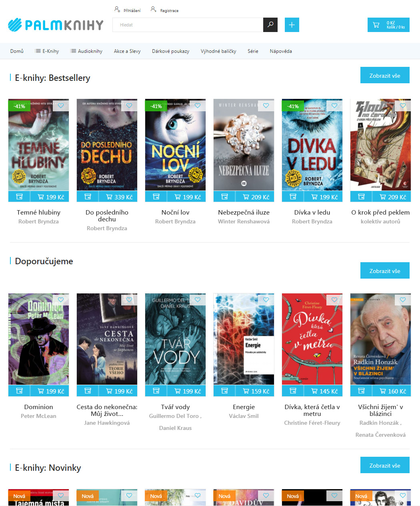
Task: Open Akce a Slevy menu item
Action: tap(127, 51)
